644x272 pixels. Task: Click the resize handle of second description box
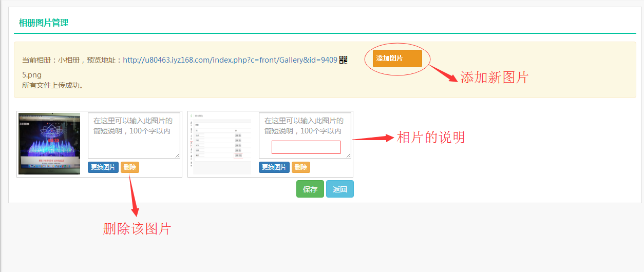[349, 156]
